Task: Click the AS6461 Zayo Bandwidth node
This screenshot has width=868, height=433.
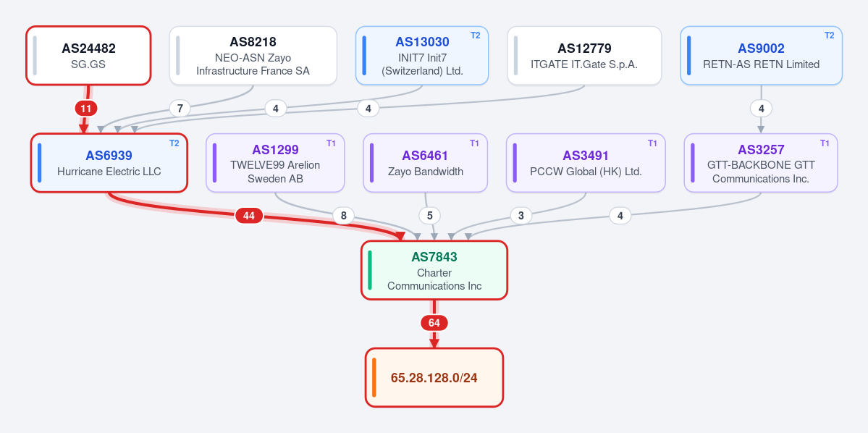Action: (x=425, y=163)
